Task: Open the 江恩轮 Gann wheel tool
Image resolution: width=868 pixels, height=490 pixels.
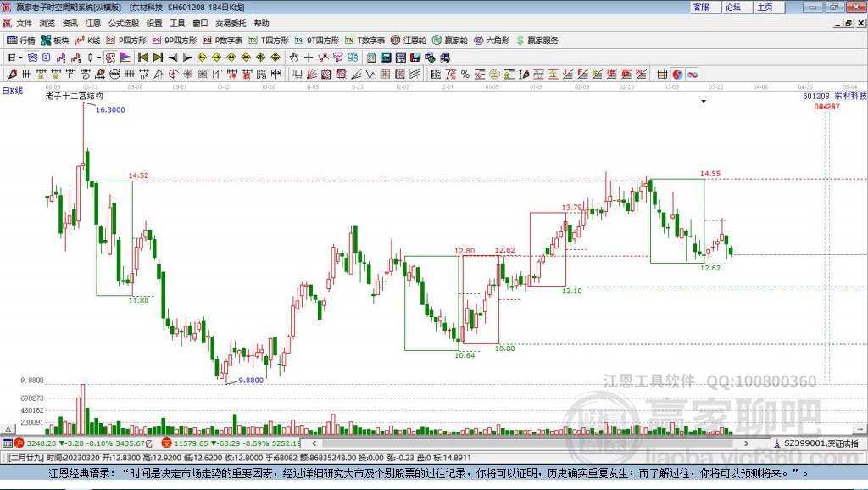Action: pyautogui.click(x=408, y=41)
